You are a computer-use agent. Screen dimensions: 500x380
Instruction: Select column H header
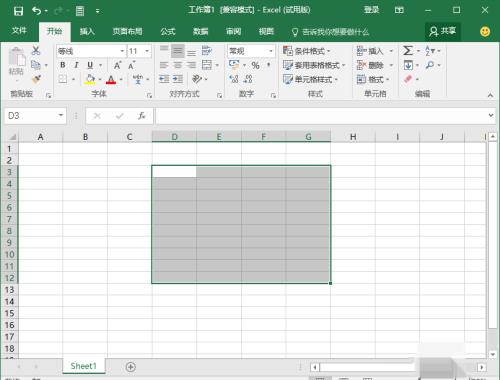[353, 137]
